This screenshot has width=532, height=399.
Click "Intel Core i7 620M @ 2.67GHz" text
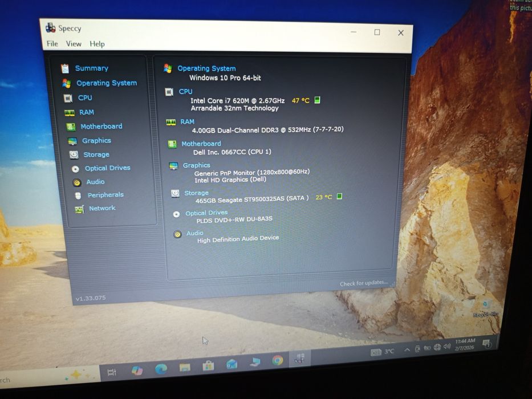[x=238, y=100]
